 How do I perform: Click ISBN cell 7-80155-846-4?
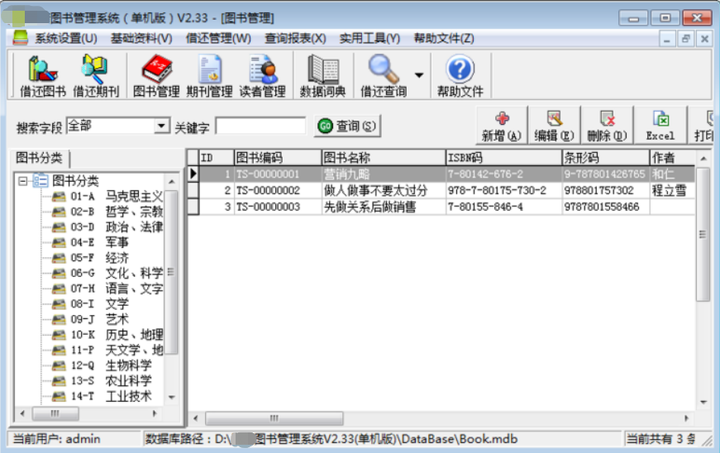point(503,207)
